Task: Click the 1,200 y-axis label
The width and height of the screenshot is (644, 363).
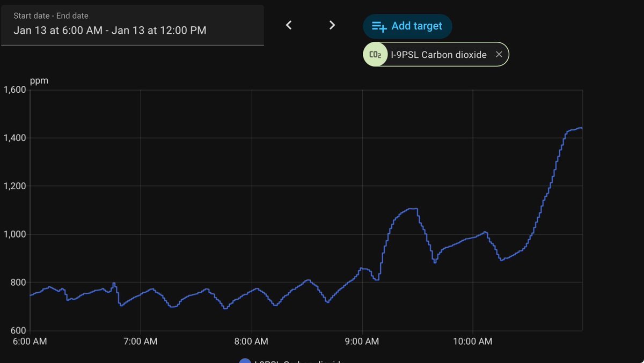Action: [x=14, y=186]
